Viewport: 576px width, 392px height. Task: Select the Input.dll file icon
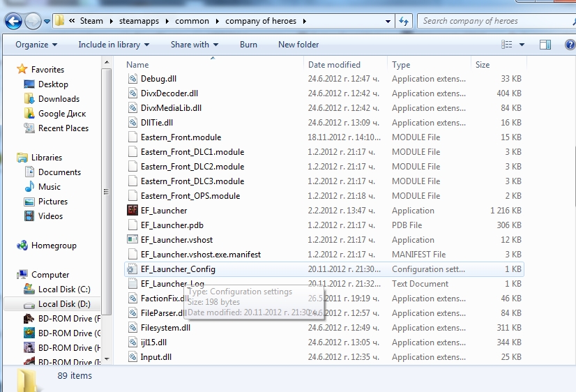point(132,357)
